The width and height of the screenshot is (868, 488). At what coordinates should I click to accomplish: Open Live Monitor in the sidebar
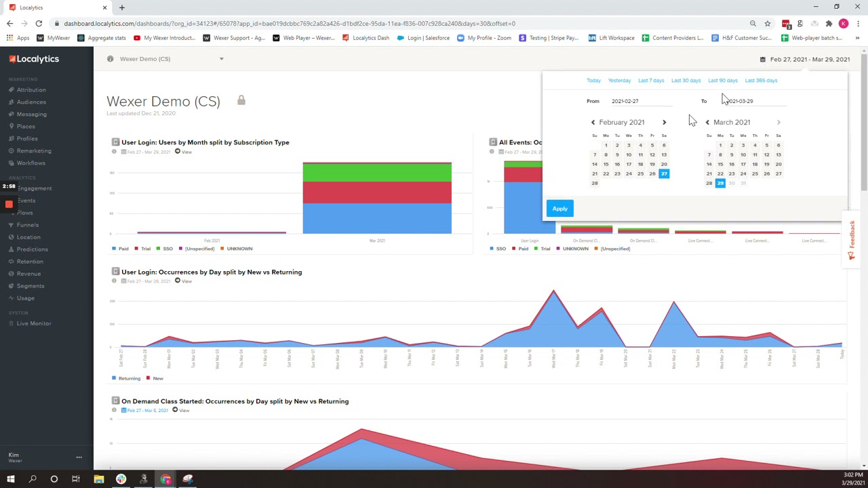click(x=33, y=323)
